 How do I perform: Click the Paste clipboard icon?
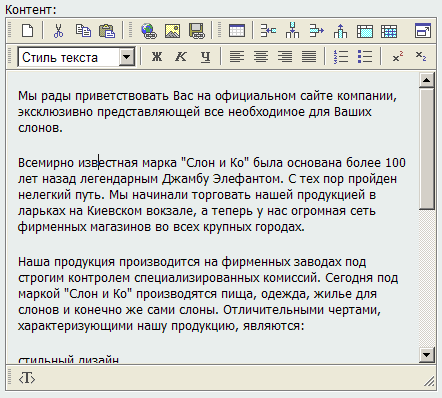pyautogui.click(x=107, y=31)
